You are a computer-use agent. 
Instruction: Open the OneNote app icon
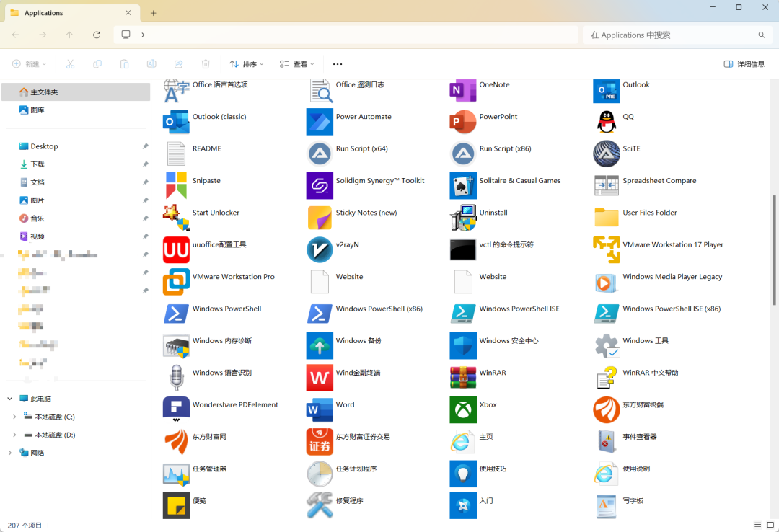click(462, 90)
